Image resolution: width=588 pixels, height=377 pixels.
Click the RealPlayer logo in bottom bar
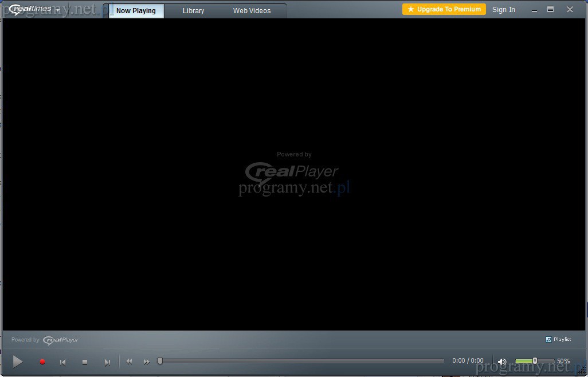tap(61, 340)
